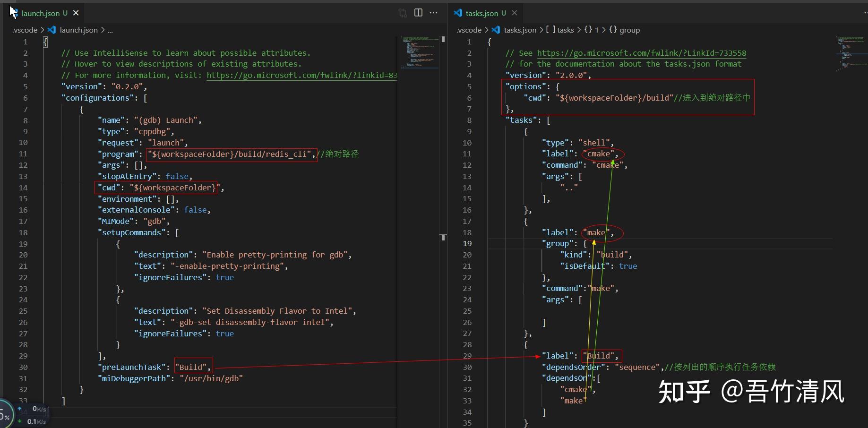Expand the {} 1 breadcrumb entry

coord(592,30)
